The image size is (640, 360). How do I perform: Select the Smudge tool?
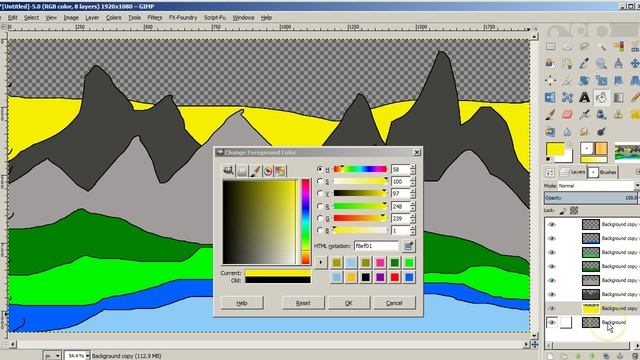[x=584, y=132]
